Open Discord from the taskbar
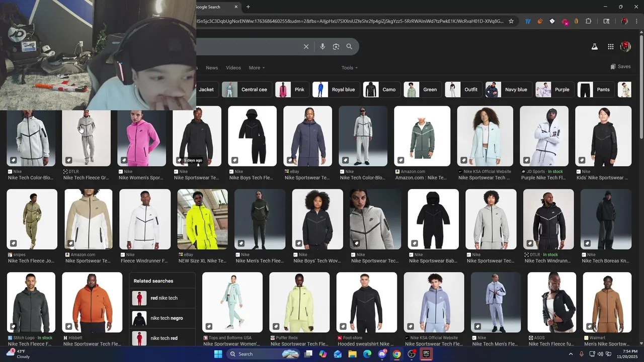644x362 pixels. 382,354
